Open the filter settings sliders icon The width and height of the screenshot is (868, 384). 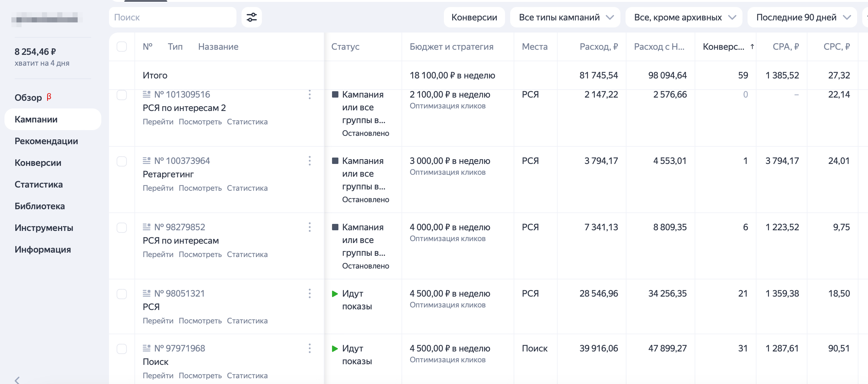click(251, 17)
